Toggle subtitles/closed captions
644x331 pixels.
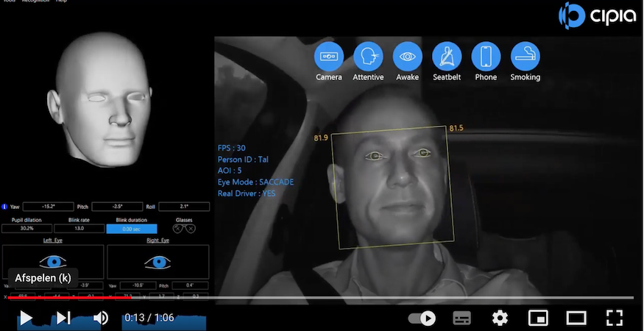[461, 318]
